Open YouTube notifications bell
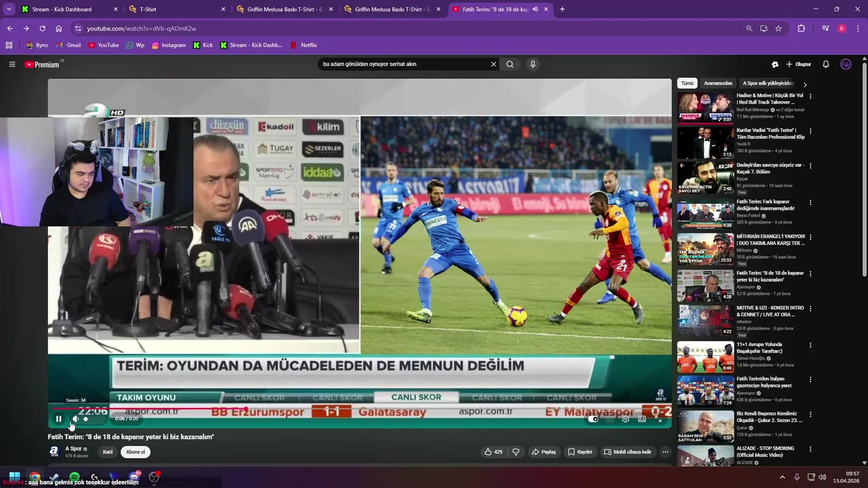The width and height of the screenshot is (868, 488). [x=826, y=64]
